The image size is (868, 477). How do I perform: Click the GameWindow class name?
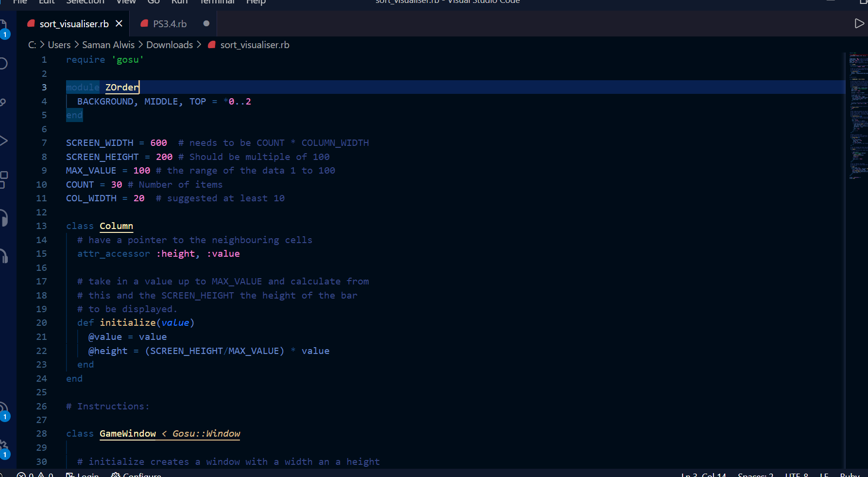point(128,434)
